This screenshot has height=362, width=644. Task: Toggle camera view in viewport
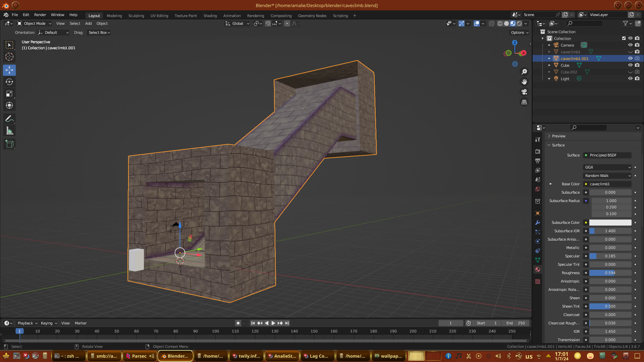524,92
